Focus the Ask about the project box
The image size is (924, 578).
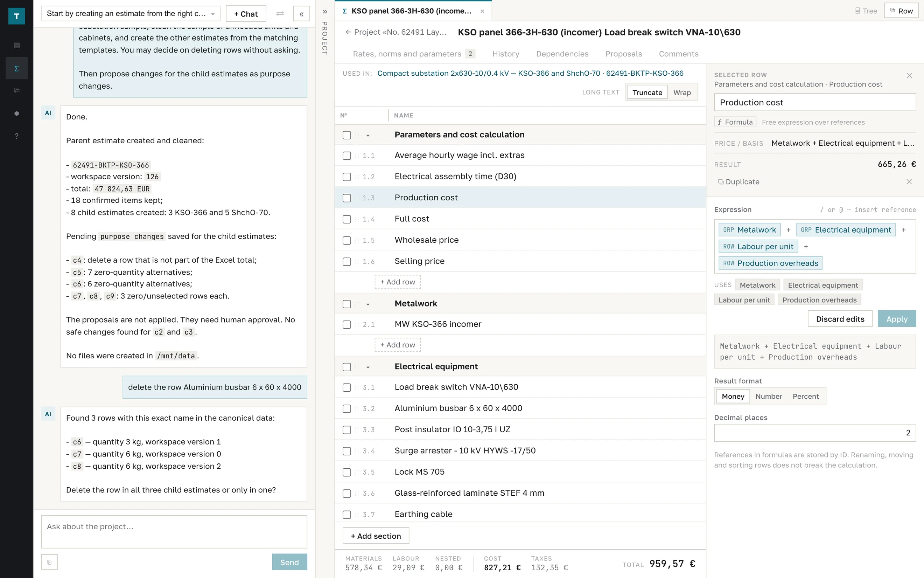point(174,532)
